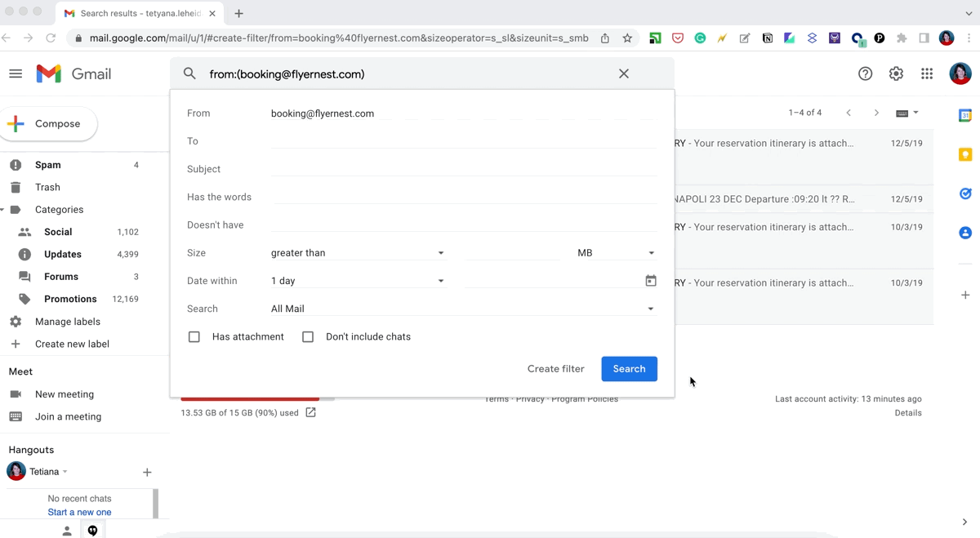Open the Search 'All Mail' dropdown
980x538 pixels.
click(464, 309)
